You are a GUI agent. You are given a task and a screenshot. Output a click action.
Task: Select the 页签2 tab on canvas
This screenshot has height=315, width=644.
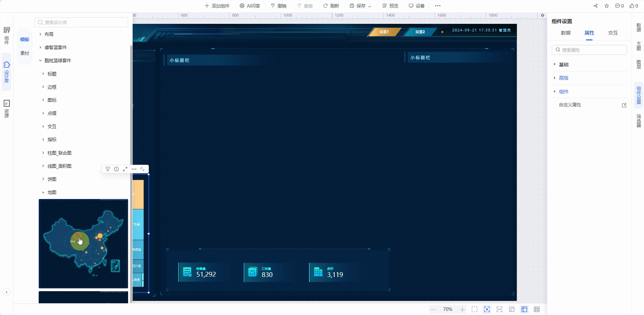tap(420, 32)
